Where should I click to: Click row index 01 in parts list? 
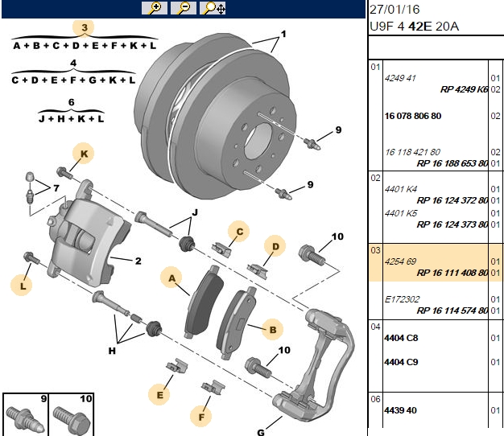coord(375,67)
